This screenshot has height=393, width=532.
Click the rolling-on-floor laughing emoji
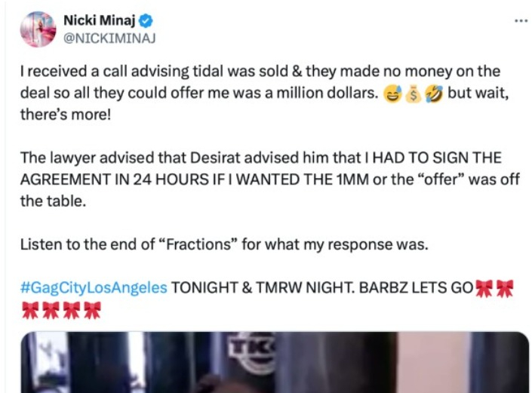click(x=433, y=94)
